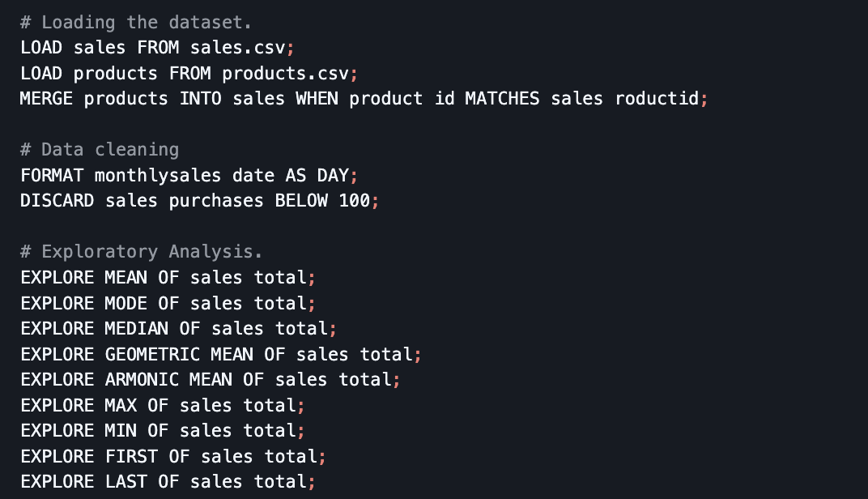This screenshot has height=499, width=868.
Task: Click the GEOMETRIC keyword
Action: click(152, 354)
